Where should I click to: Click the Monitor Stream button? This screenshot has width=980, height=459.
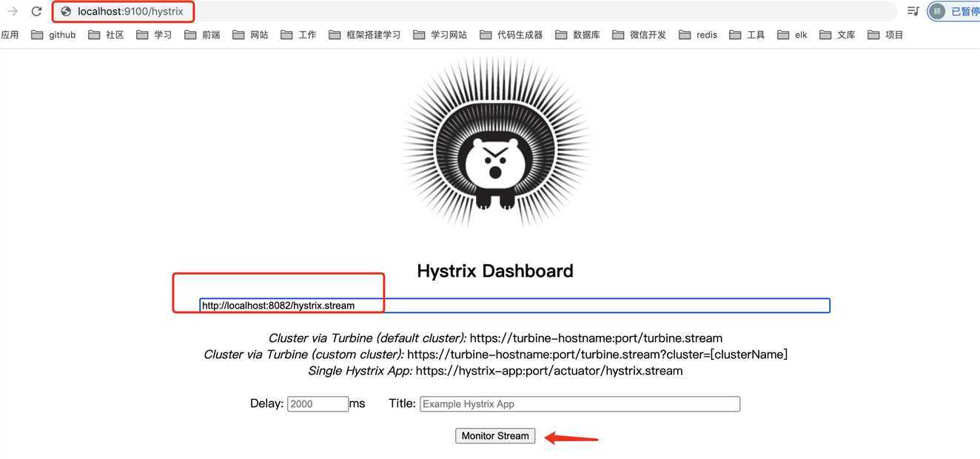pyautogui.click(x=495, y=436)
